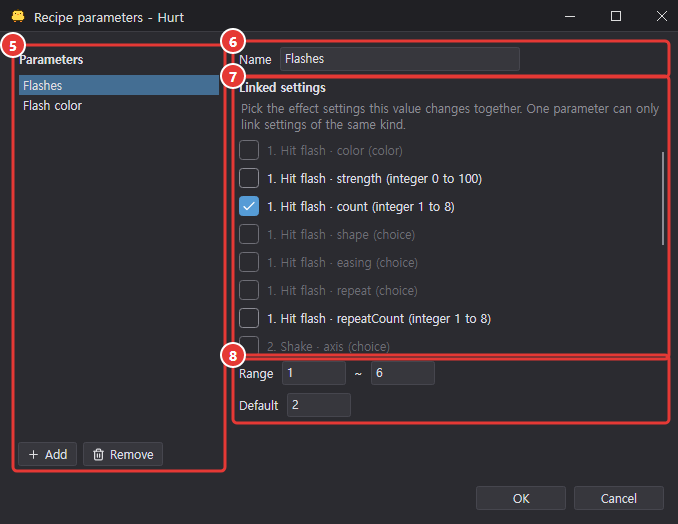Viewport: 678px width, 524px height.
Task: Toggle Hit flash easing checkbox
Action: [249, 262]
